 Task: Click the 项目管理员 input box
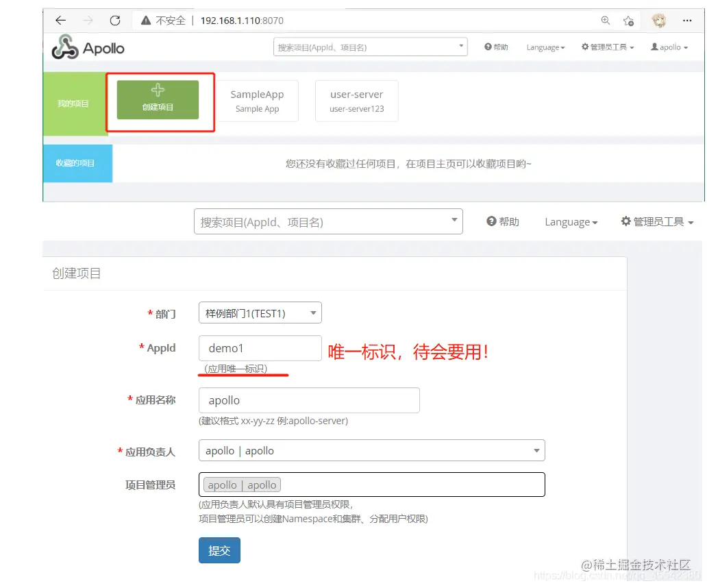coord(371,485)
